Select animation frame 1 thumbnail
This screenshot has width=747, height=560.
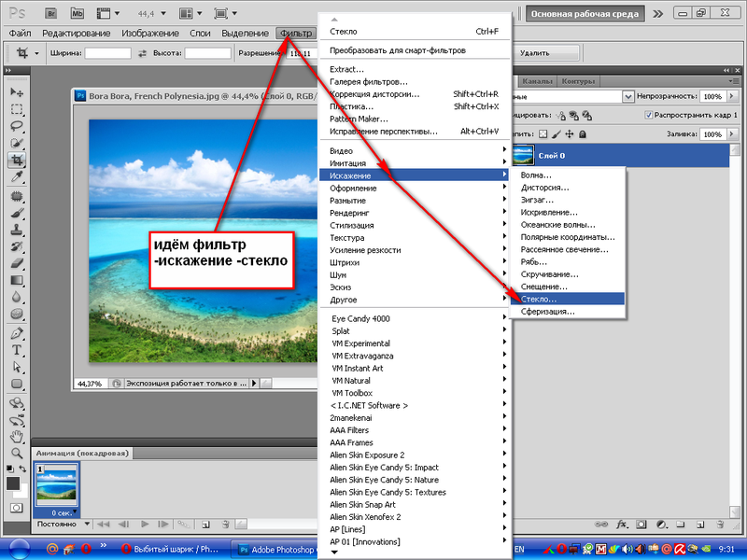pyautogui.click(x=56, y=486)
